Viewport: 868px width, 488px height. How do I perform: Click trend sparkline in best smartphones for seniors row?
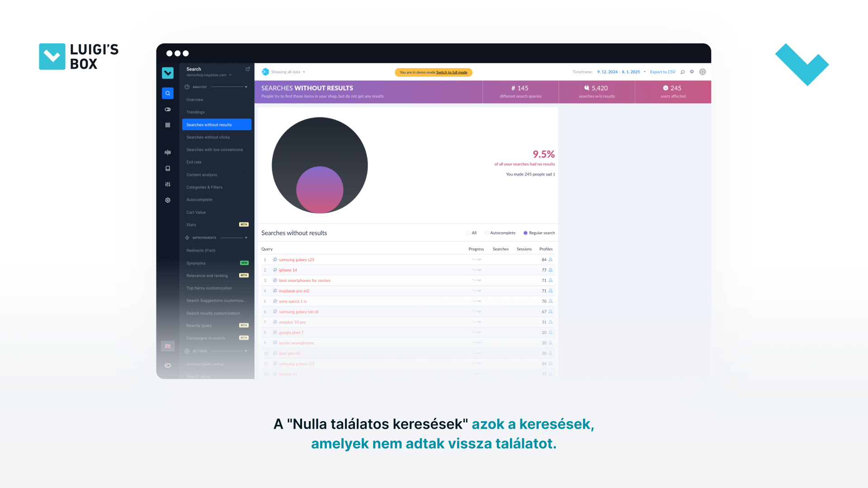(476, 280)
